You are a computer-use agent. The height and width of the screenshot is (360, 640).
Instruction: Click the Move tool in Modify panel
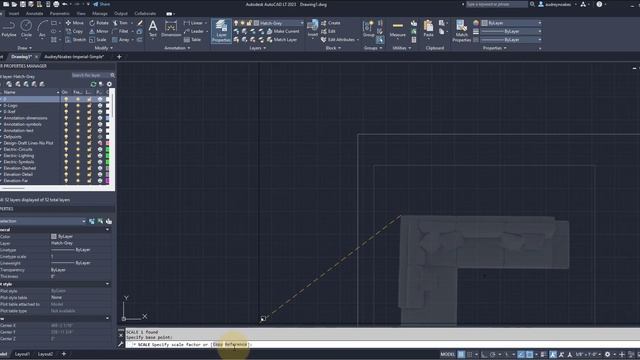coord(75,23)
